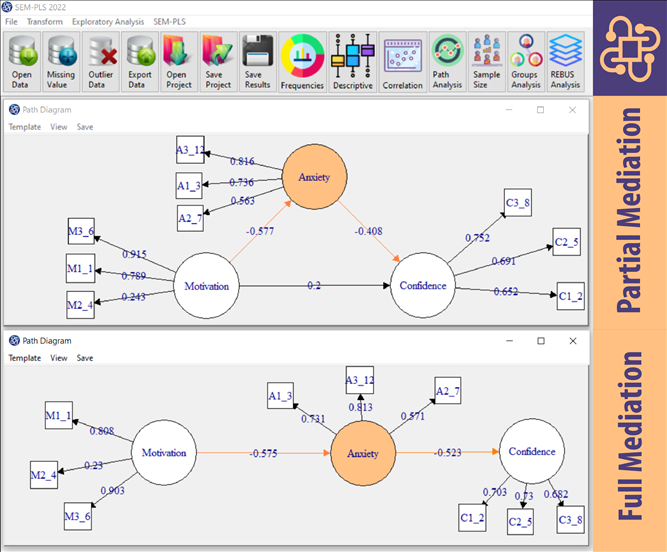Select the Outlier Data tool
The height and width of the screenshot is (552, 667).
(x=100, y=62)
